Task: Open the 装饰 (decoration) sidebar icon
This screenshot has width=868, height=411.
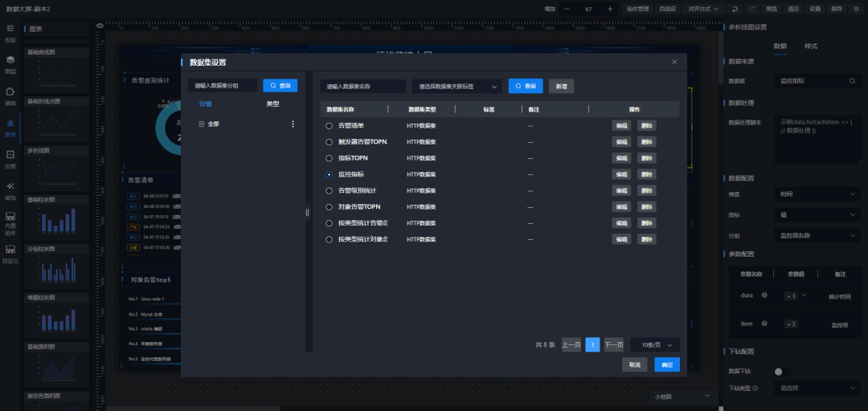Action: (10, 189)
